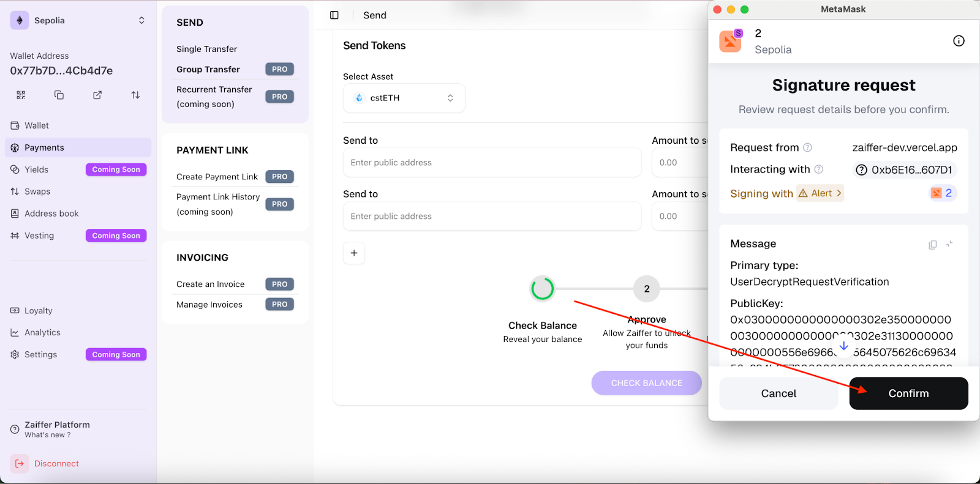Click the PRO badge beside Create an Invoice
Viewport: 980px width, 484px height.
click(x=280, y=285)
